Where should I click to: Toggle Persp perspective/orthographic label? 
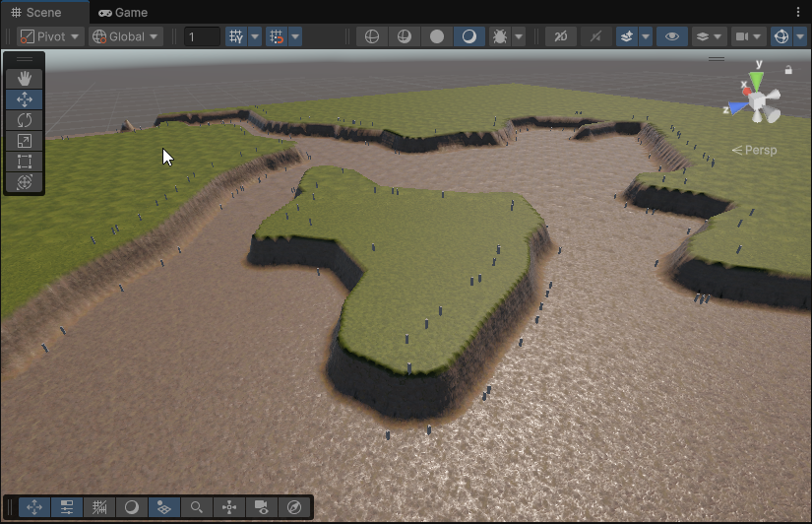(755, 151)
